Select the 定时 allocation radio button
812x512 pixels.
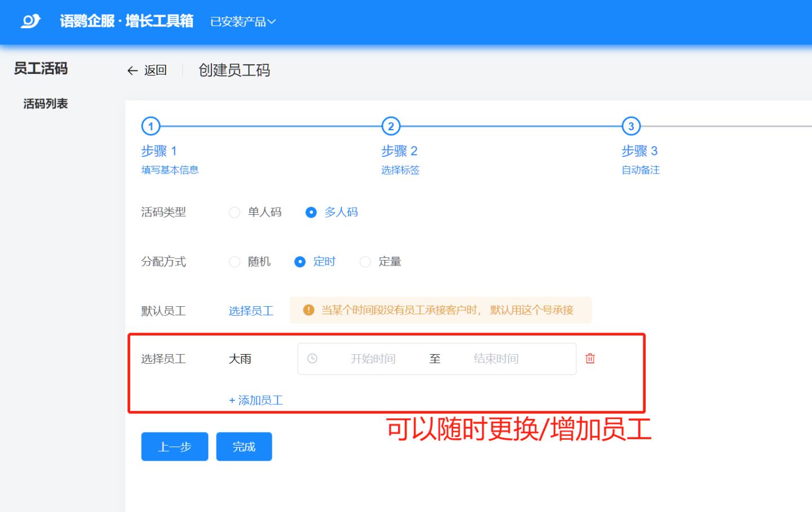(x=300, y=262)
